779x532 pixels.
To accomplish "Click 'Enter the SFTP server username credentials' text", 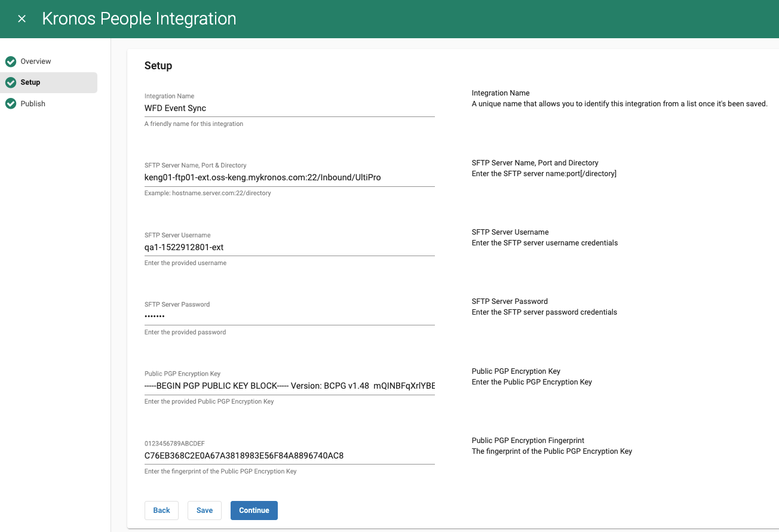I will tap(545, 243).
